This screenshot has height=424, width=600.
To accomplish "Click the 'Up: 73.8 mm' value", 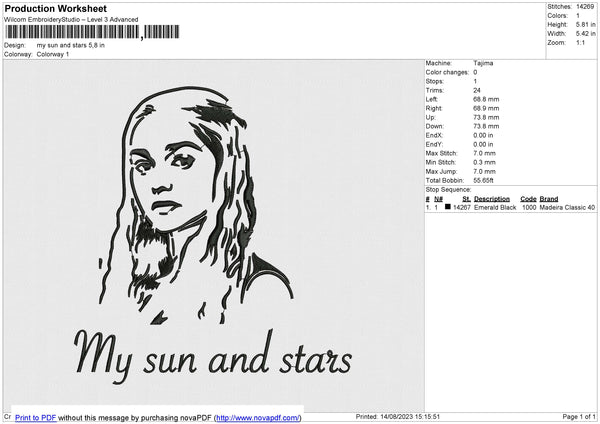I will pos(486,117).
